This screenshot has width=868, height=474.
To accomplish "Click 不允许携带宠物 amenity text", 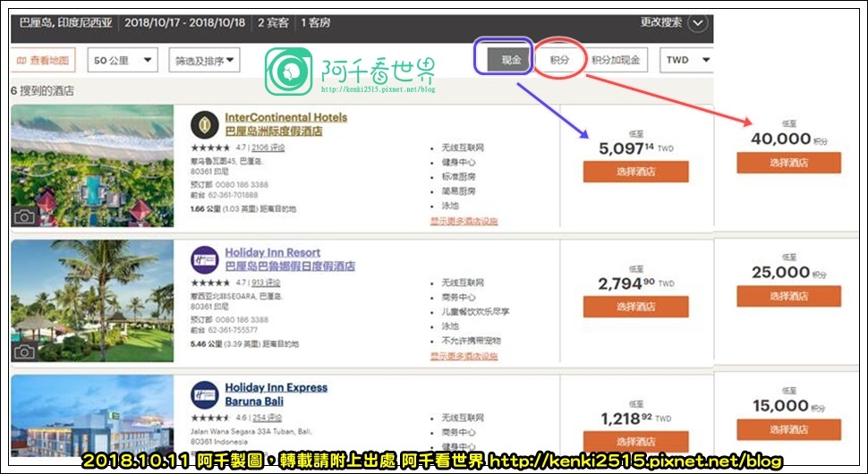I will click(x=471, y=341).
